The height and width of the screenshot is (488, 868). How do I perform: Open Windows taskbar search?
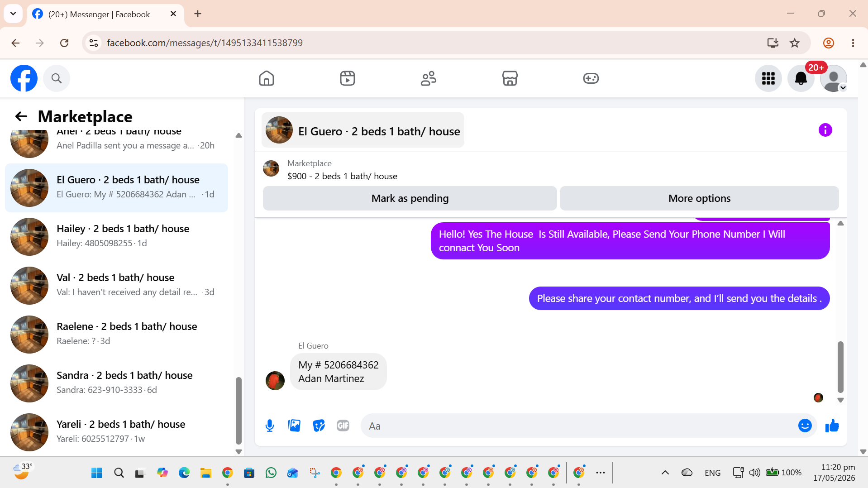pyautogui.click(x=119, y=473)
